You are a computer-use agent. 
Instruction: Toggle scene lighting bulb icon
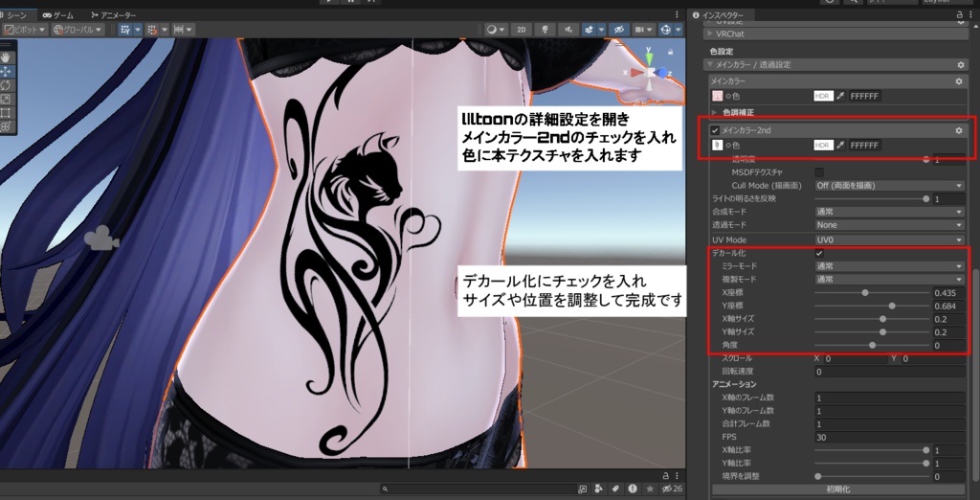[545, 30]
